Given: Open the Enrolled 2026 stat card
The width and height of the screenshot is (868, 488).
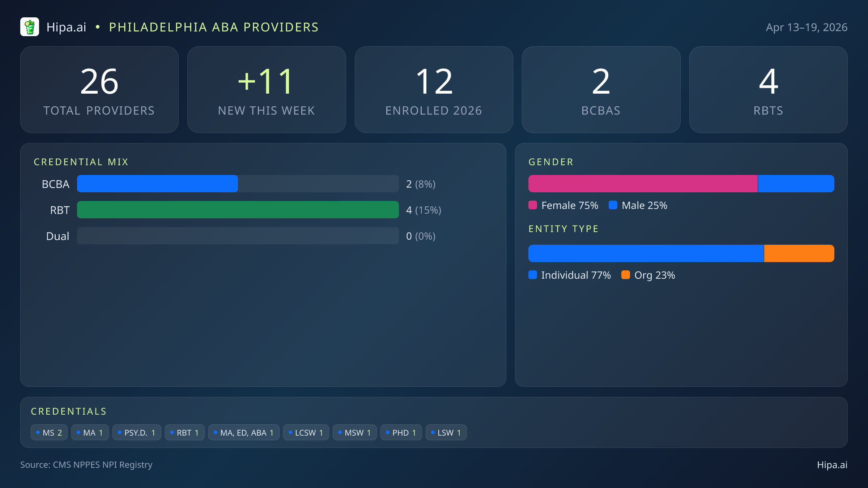Looking at the screenshot, I should tap(434, 90).
